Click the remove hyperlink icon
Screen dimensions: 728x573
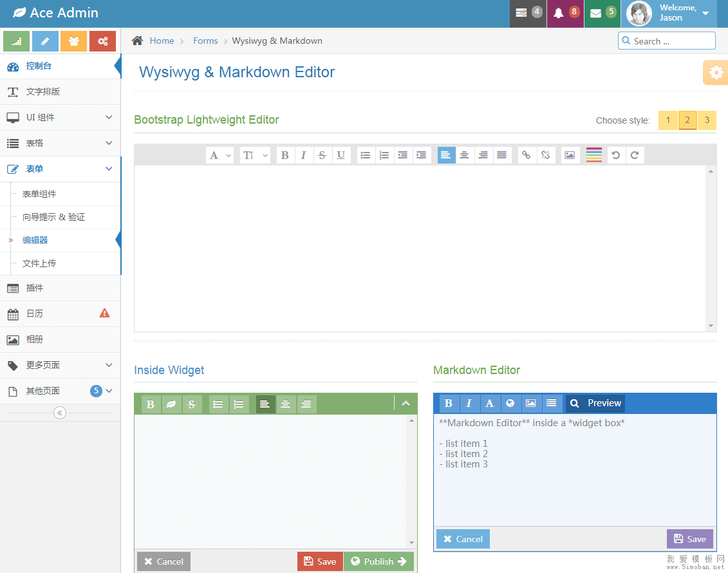(545, 155)
